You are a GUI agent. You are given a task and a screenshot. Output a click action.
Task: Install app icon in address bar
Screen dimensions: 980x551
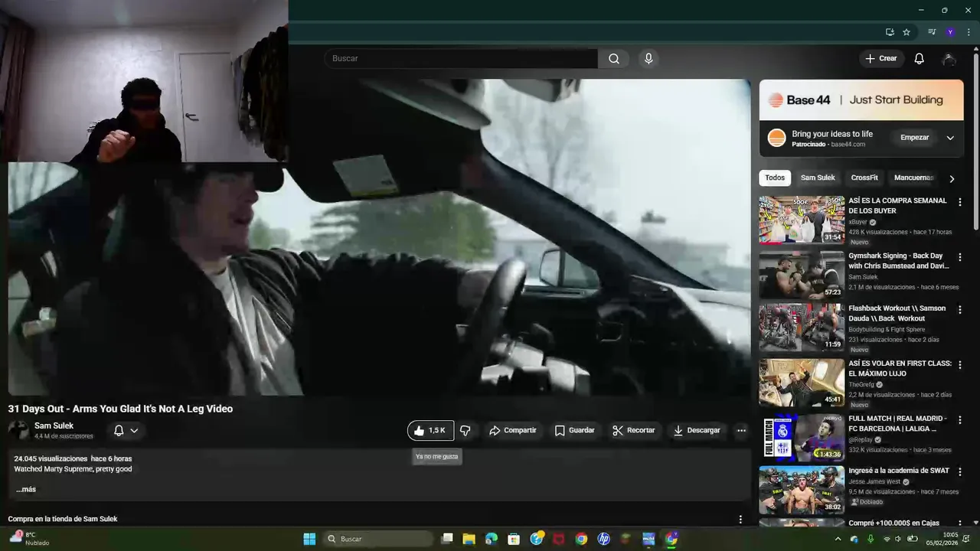click(890, 32)
